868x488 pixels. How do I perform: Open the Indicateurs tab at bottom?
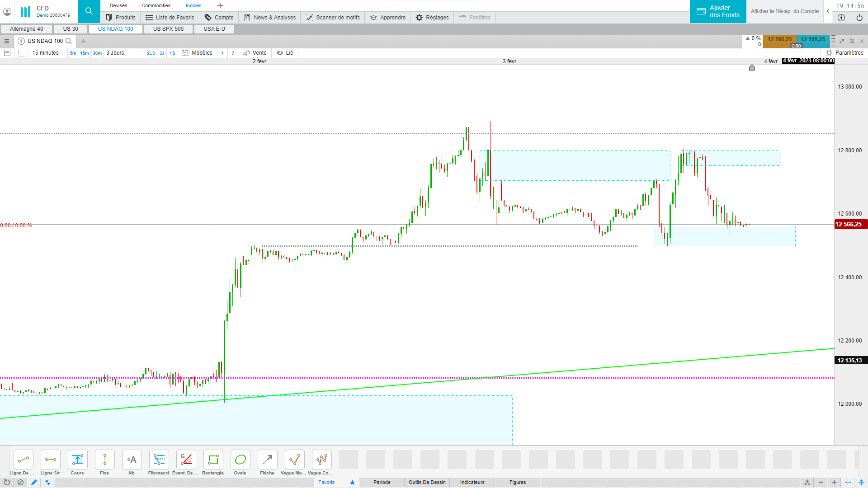tap(472, 482)
